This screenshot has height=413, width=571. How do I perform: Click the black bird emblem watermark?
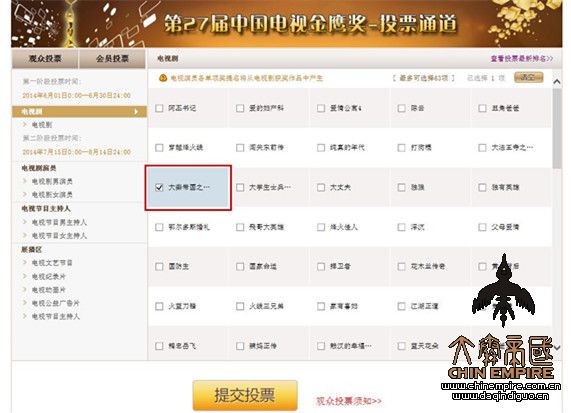point(503,290)
